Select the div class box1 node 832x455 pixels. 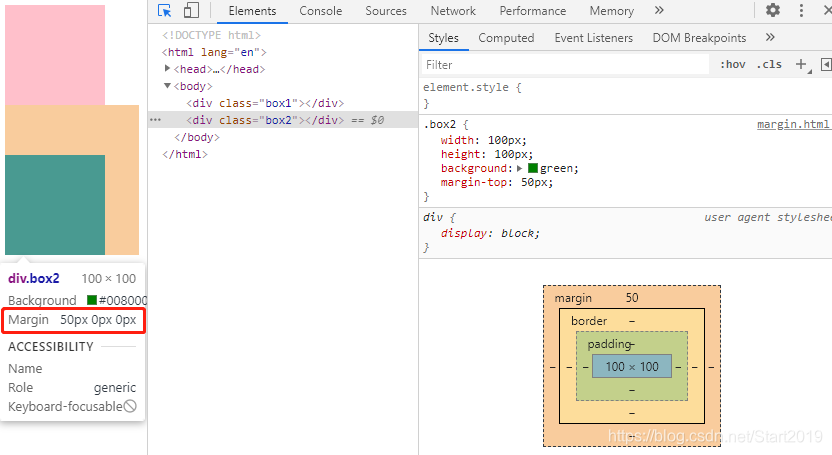click(265, 103)
